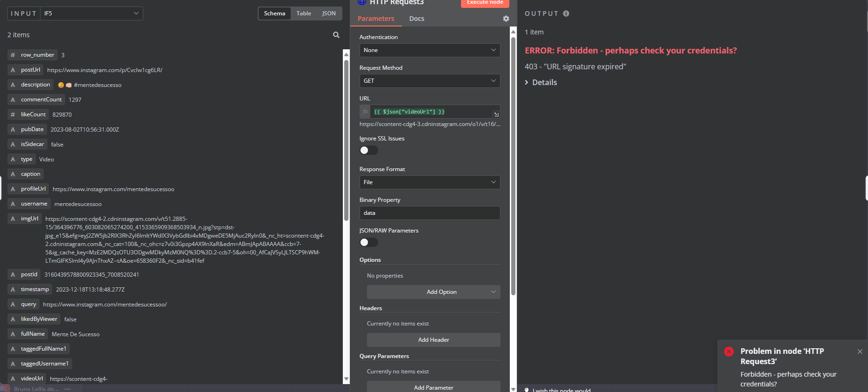Click the Add Header button

433,340
